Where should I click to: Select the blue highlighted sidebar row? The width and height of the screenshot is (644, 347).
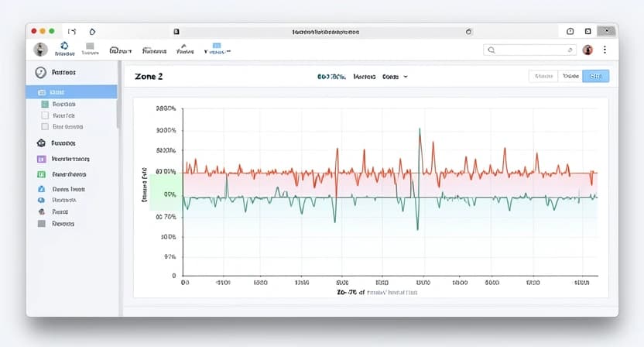pyautogui.click(x=71, y=92)
